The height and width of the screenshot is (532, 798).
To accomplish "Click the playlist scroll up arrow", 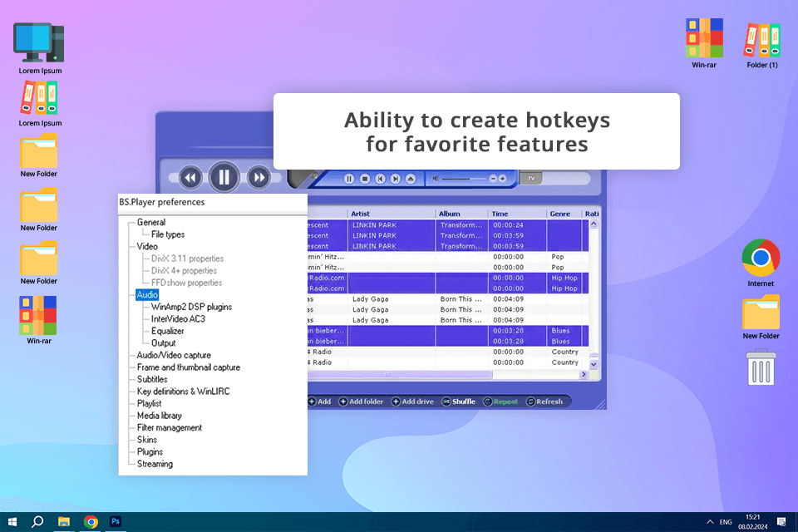I will coord(594,224).
